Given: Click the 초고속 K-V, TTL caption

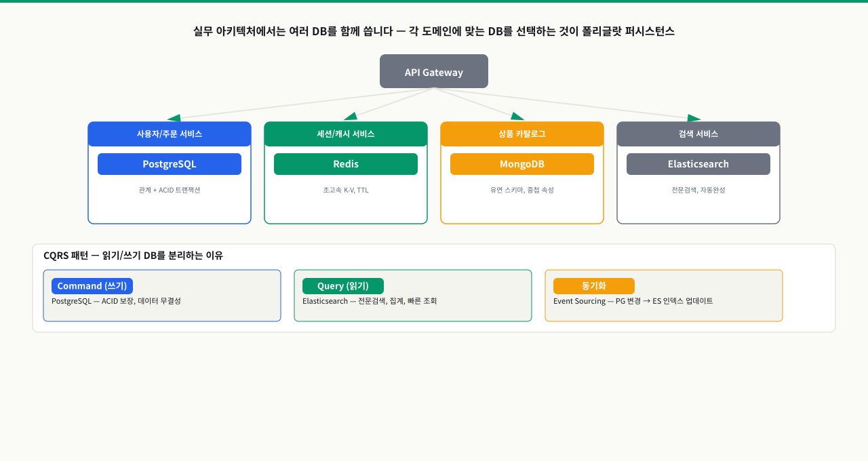Looking at the screenshot, I should [346, 190].
